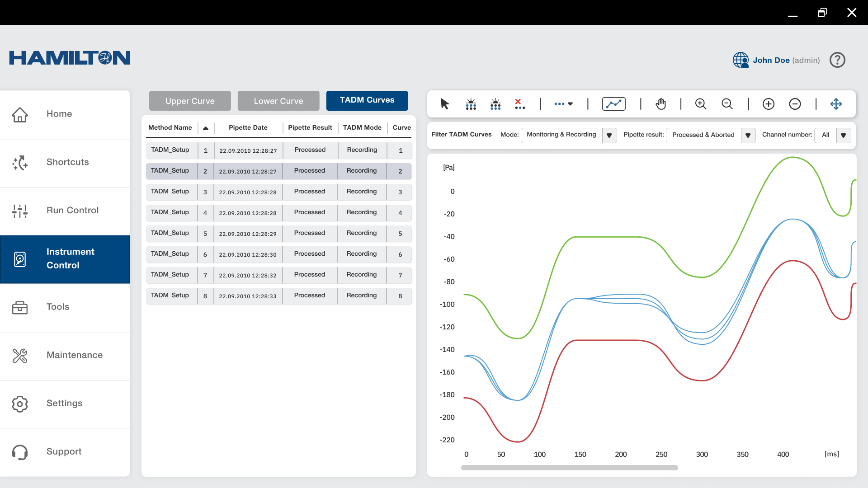Viewport: 868px width, 488px height.
Task: Select date 22.09.2010 12:28:28 in row 3
Action: click(x=248, y=192)
